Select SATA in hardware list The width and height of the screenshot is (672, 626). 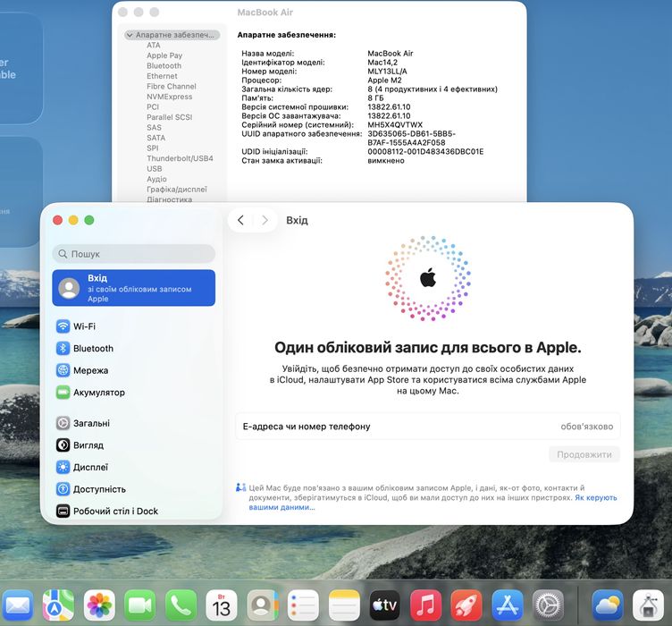pos(156,138)
